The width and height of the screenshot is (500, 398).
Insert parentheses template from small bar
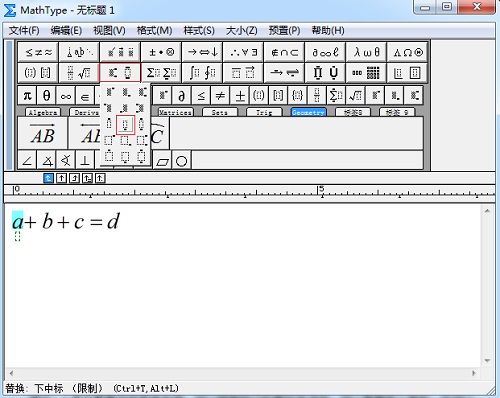pyautogui.click(x=259, y=96)
